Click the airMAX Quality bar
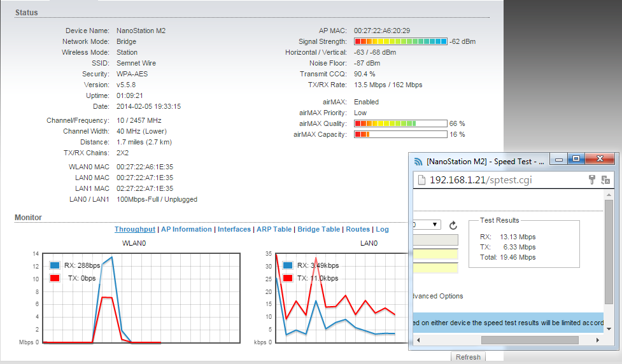Viewport: 622px width, 364px height. click(400, 123)
